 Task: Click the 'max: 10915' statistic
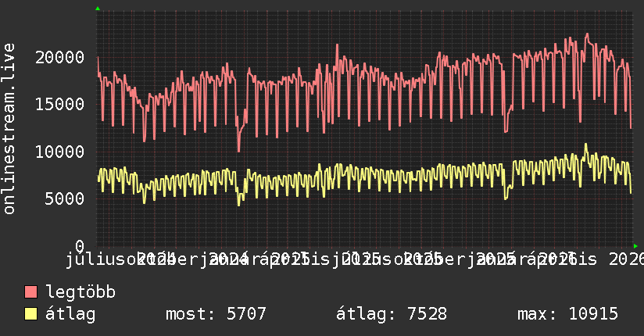pos(567,314)
